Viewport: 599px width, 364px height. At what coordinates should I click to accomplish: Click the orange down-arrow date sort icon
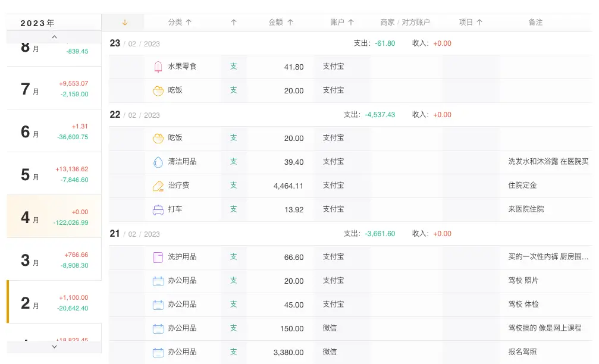[x=124, y=23]
